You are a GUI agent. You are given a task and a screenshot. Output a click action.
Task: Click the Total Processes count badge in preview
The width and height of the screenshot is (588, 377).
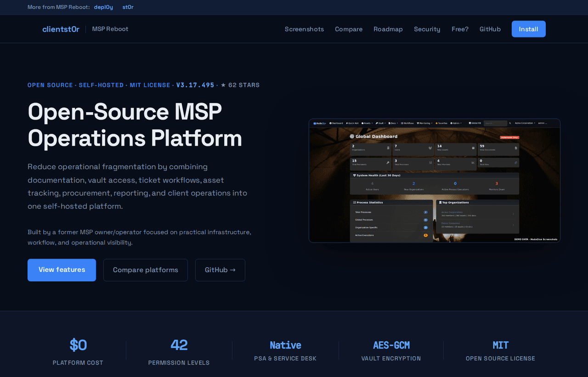[x=426, y=212]
